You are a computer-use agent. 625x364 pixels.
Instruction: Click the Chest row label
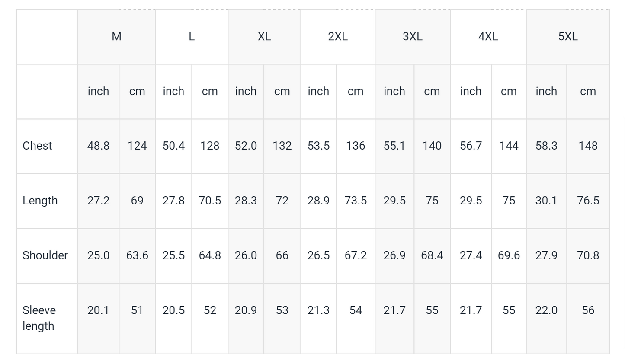point(37,146)
